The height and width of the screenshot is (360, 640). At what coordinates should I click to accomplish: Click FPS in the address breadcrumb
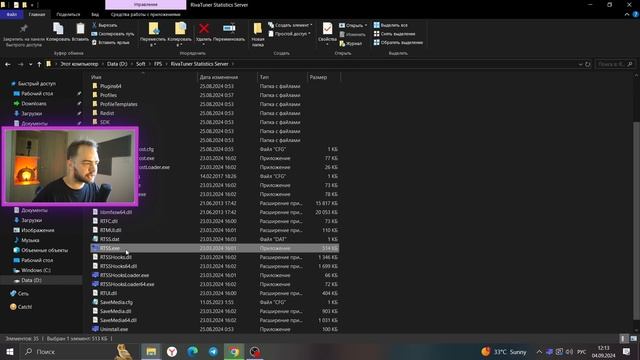(x=158, y=64)
